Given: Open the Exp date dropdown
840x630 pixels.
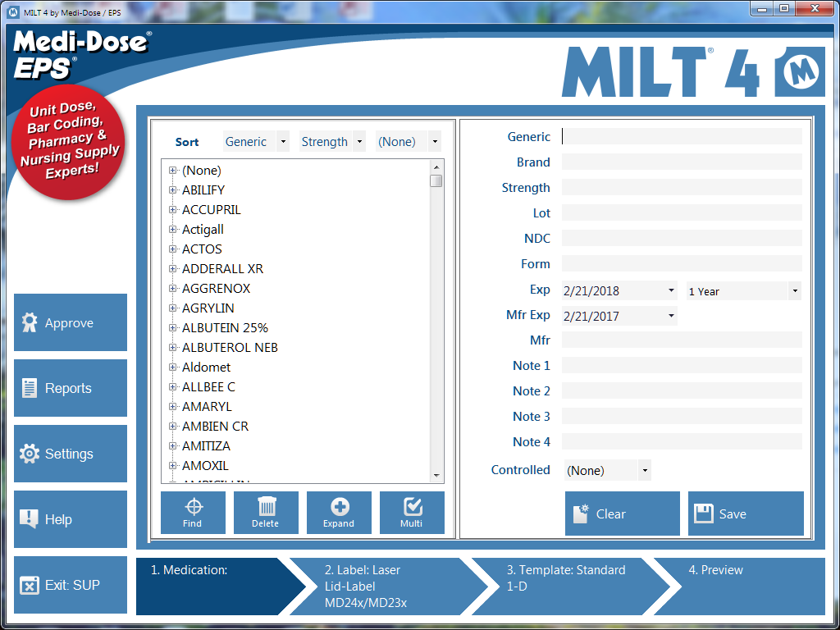Looking at the screenshot, I should click(671, 290).
